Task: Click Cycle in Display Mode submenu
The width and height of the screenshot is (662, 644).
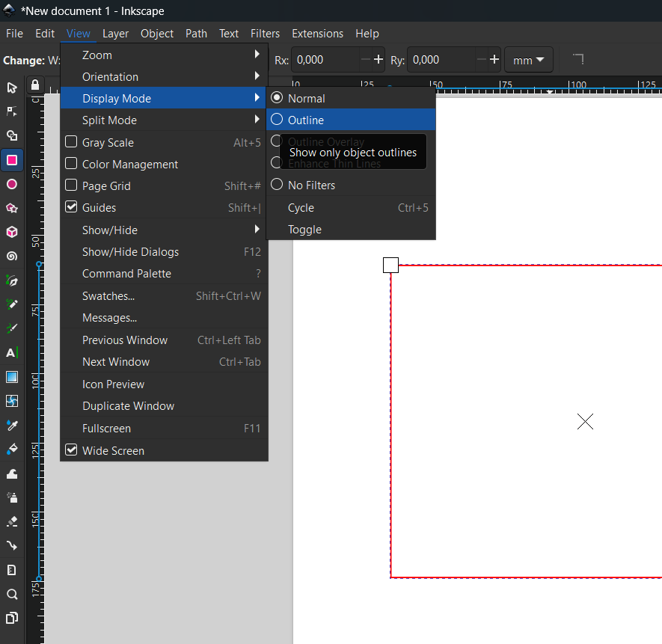Action: point(351,208)
